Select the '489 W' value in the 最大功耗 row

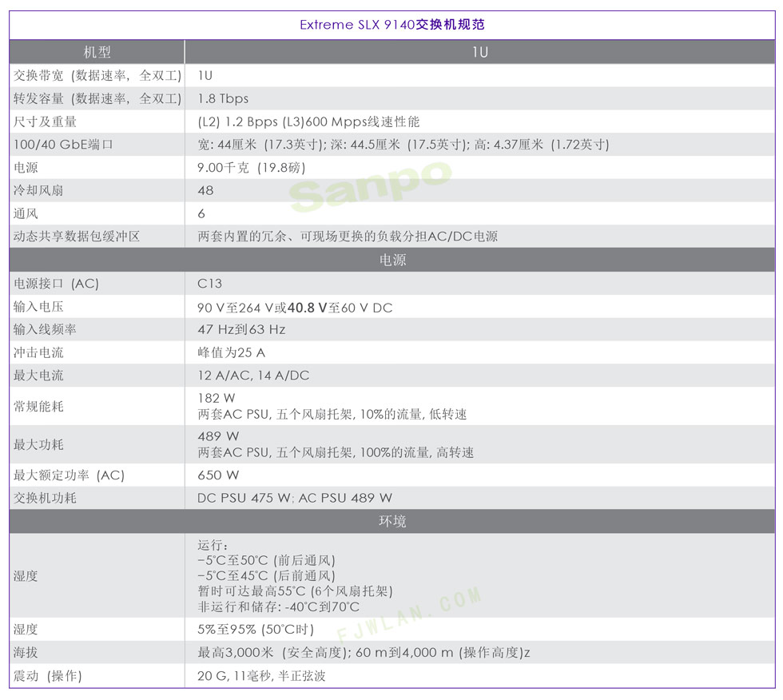point(218,436)
